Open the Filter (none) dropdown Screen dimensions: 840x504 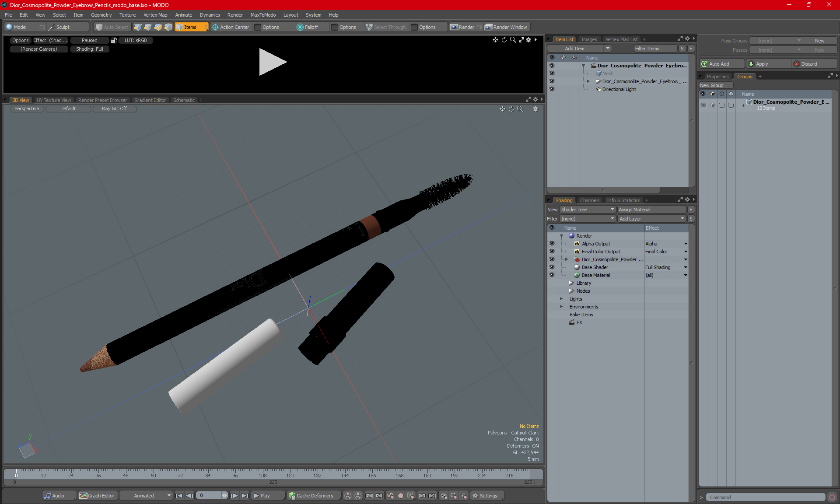click(x=588, y=219)
